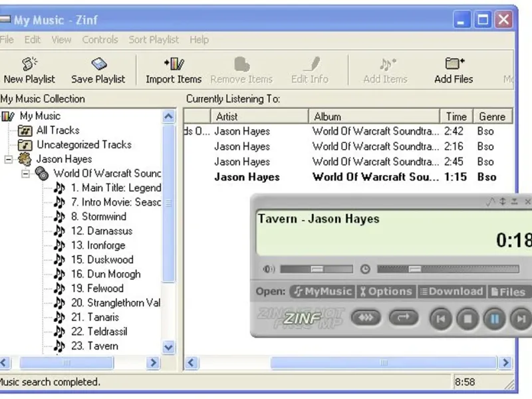
Task: Click the Add Files folder icon
Action: tap(454, 63)
